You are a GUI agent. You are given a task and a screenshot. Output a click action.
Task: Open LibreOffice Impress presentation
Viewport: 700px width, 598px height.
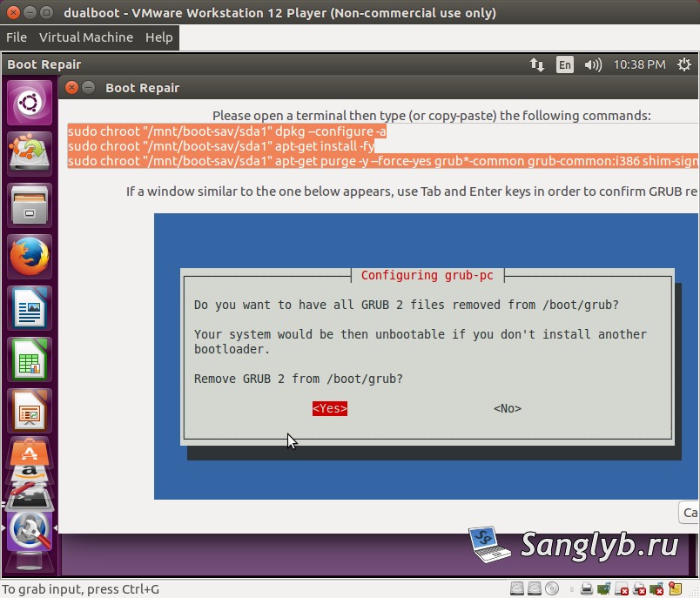pyautogui.click(x=30, y=411)
